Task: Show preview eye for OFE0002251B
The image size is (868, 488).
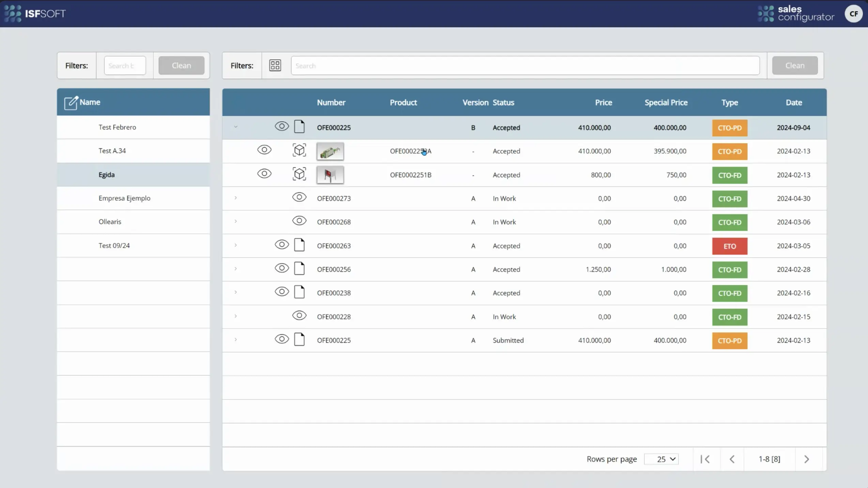Action: click(264, 173)
